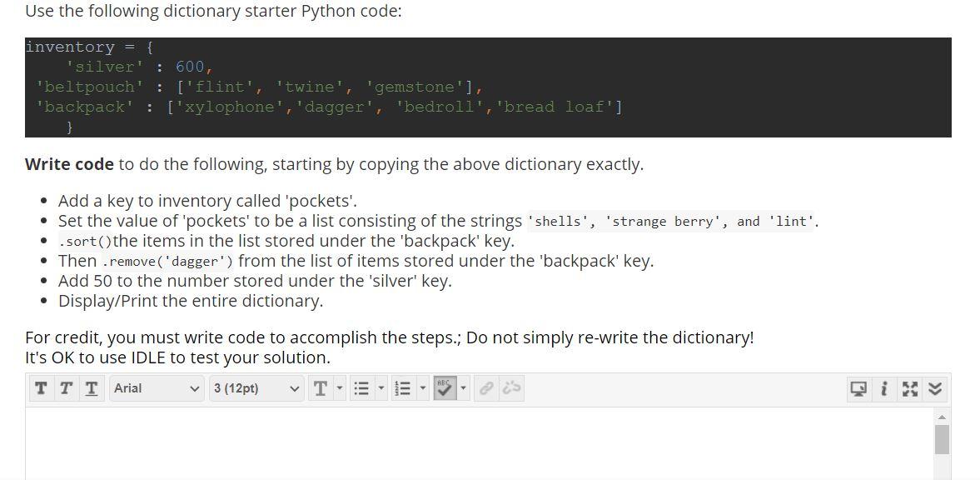Click the insert link chain icon
The image size is (980, 480).
485,388
